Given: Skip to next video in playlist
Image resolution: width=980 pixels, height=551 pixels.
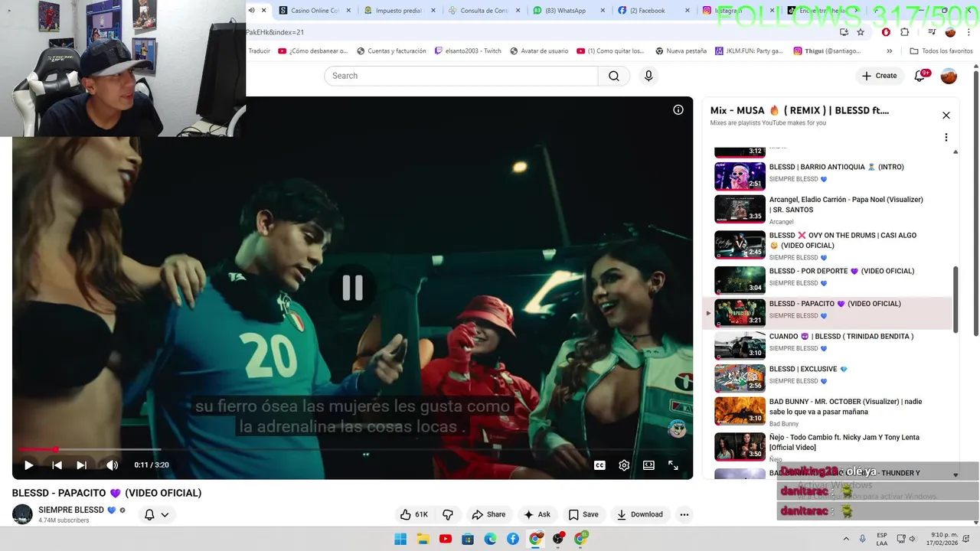Looking at the screenshot, I should (x=81, y=465).
